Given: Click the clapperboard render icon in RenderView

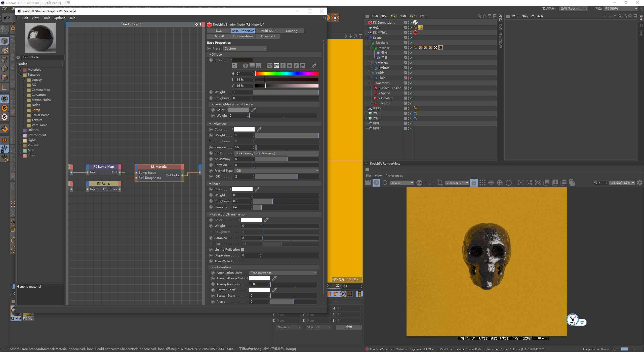Looking at the screenshot, I should (x=368, y=183).
